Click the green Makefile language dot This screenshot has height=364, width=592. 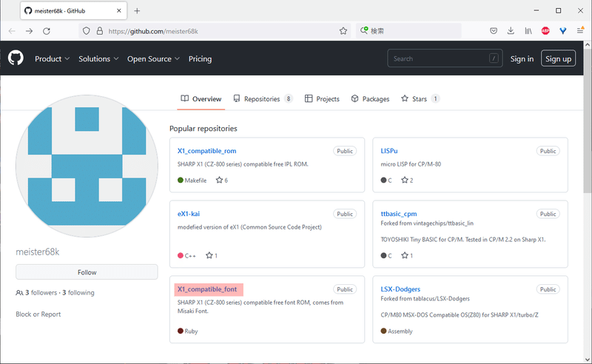click(x=181, y=180)
